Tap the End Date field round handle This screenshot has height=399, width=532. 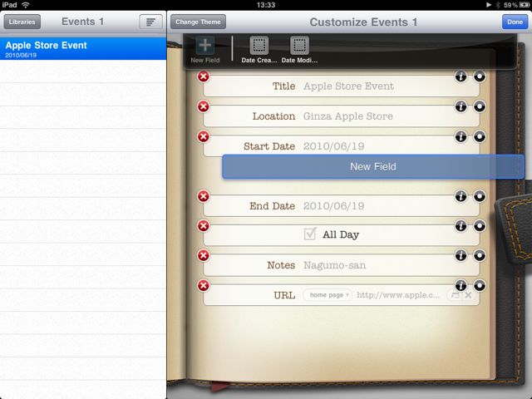click(480, 196)
